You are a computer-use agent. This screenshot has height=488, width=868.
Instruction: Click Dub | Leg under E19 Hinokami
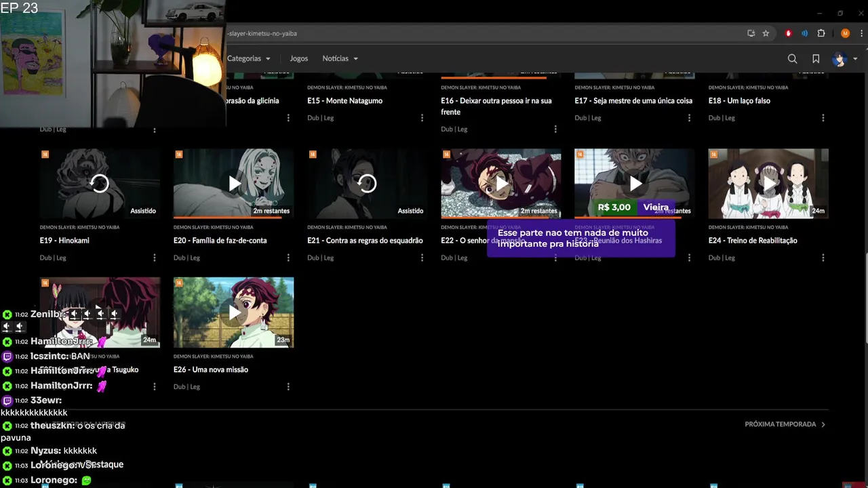pyautogui.click(x=53, y=258)
